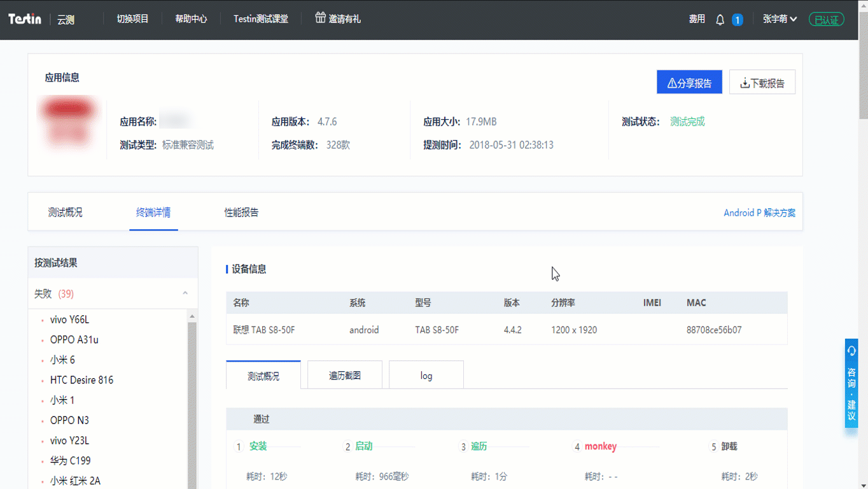Viewport: 868px width, 489px height.
Task: Select 小米 6 in device list
Action: click(x=62, y=360)
